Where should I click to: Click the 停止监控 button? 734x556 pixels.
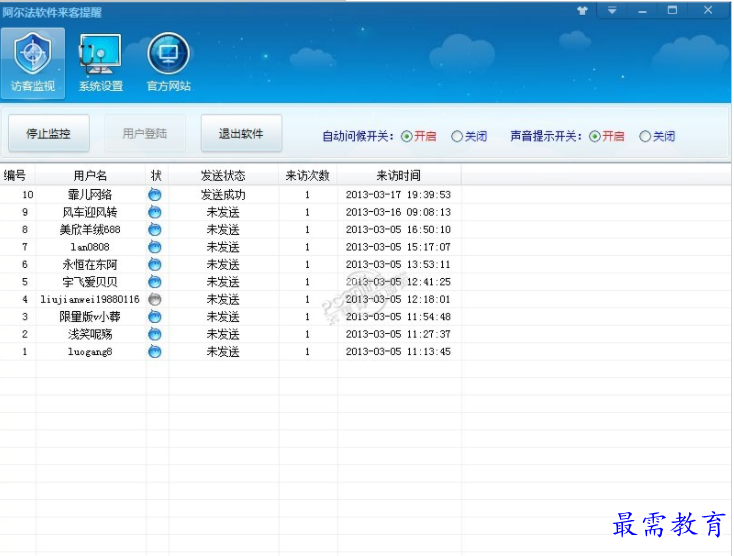click(x=49, y=134)
